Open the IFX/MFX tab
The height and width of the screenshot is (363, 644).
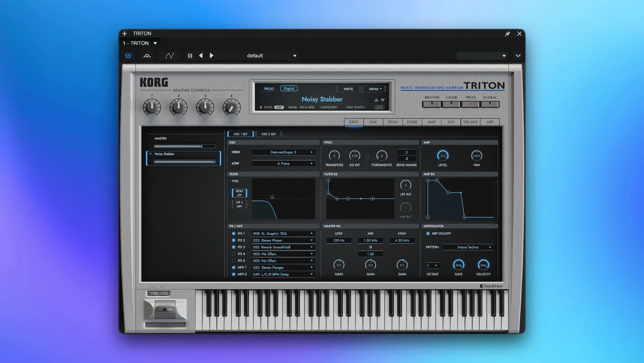coord(470,122)
